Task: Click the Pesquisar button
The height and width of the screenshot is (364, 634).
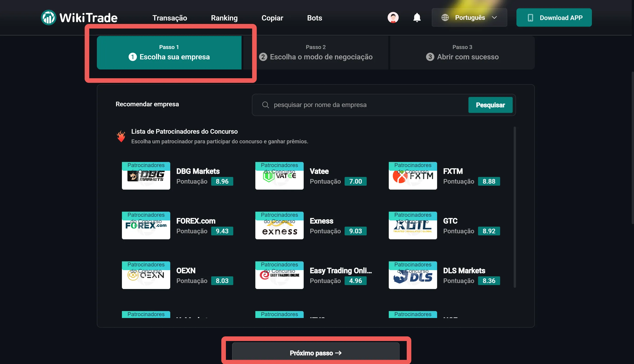Action: tap(490, 105)
